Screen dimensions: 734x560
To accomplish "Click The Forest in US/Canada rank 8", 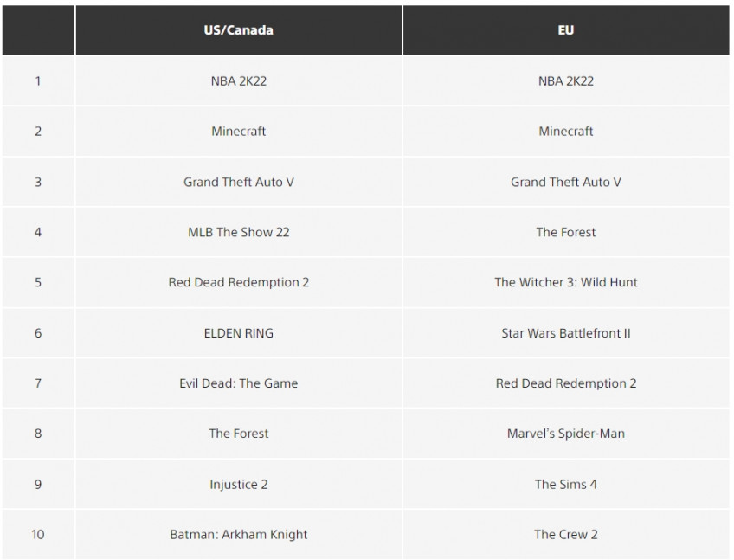I will click(x=238, y=434).
